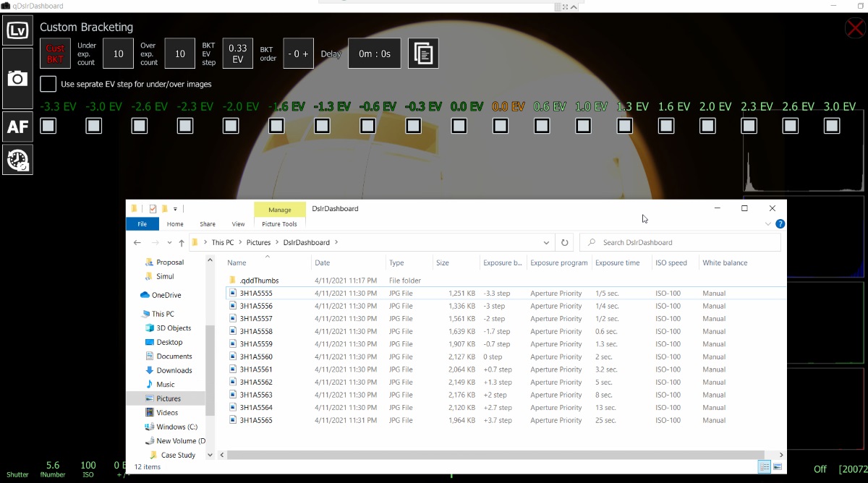Select the Manage contextual tab

click(280, 210)
